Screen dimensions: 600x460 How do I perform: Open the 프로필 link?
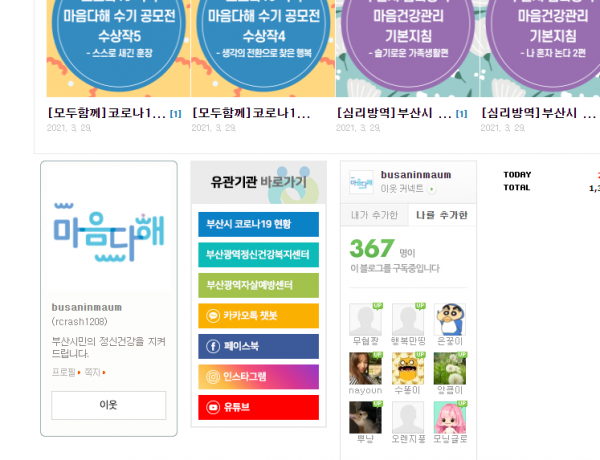64,372
